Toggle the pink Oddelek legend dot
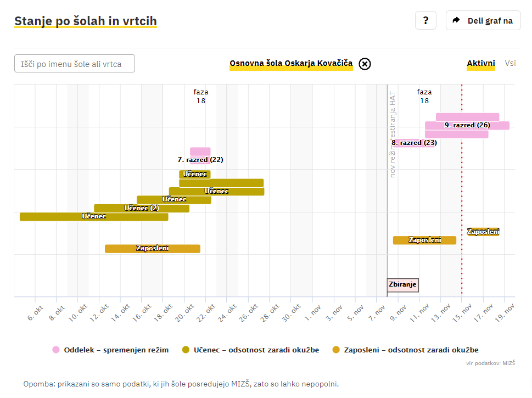 [x=56, y=350]
